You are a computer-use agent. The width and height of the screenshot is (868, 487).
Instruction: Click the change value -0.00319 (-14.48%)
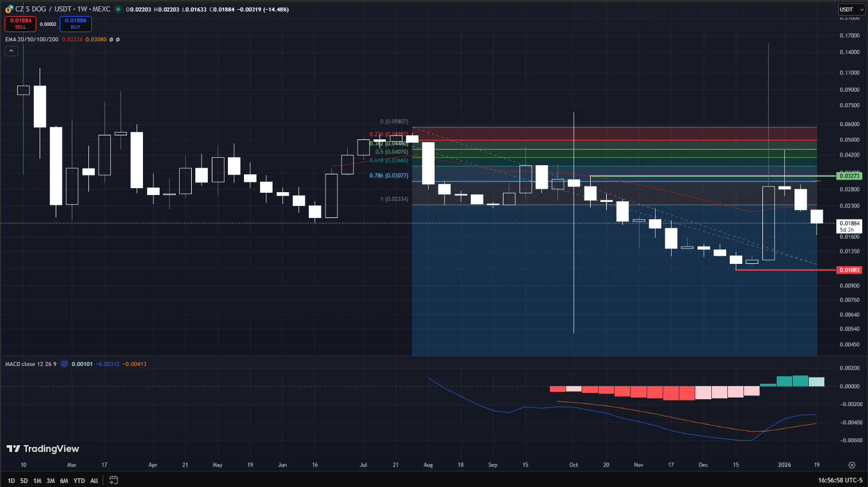point(263,9)
